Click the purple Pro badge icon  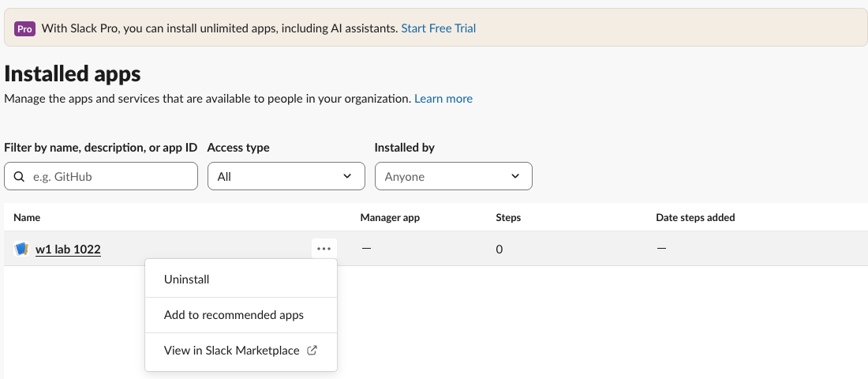click(x=25, y=28)
